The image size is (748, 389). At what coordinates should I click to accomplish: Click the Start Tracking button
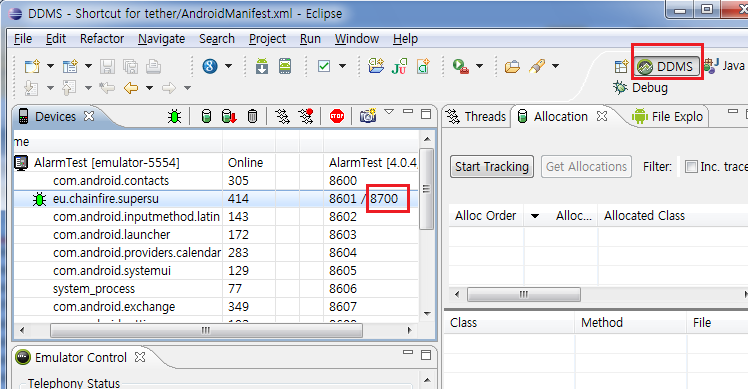pos(492,167)
